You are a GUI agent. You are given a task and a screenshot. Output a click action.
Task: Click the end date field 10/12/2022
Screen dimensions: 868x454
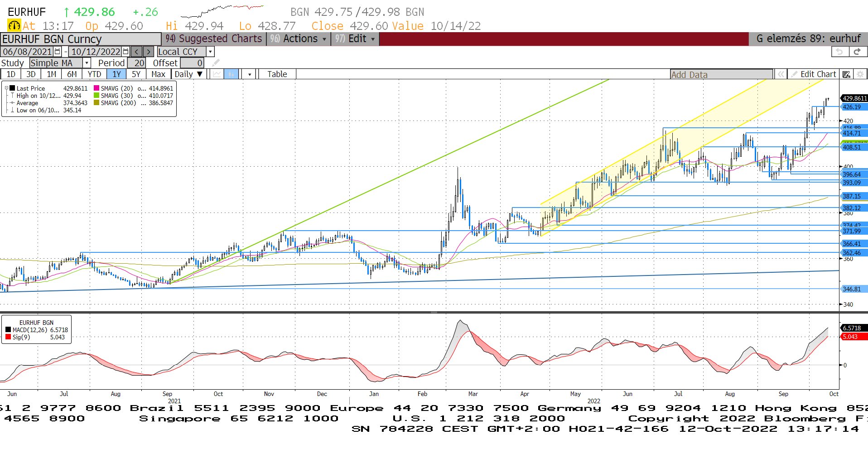96,52
